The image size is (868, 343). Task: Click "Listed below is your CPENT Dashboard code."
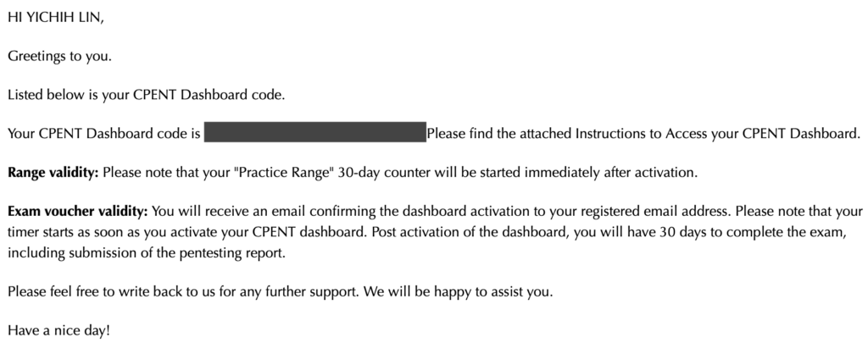click(x=147, y=96)
